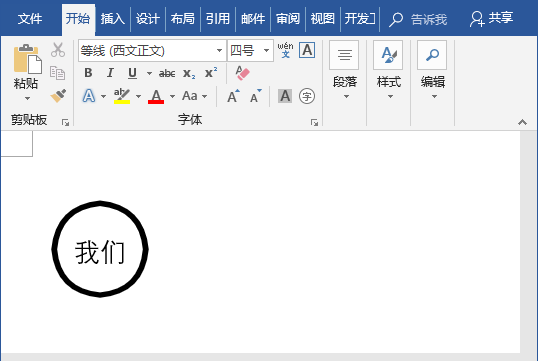The width and height of the screenshot is (538, 361).
Task: Open the 文件 File tab
Action: (x=30, y=19)
